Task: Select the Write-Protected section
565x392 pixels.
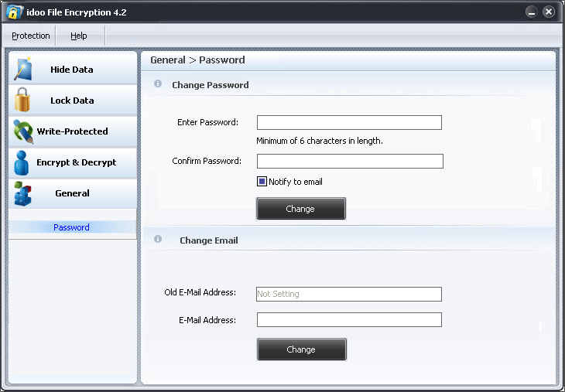Action: click(x=73, y=131)
